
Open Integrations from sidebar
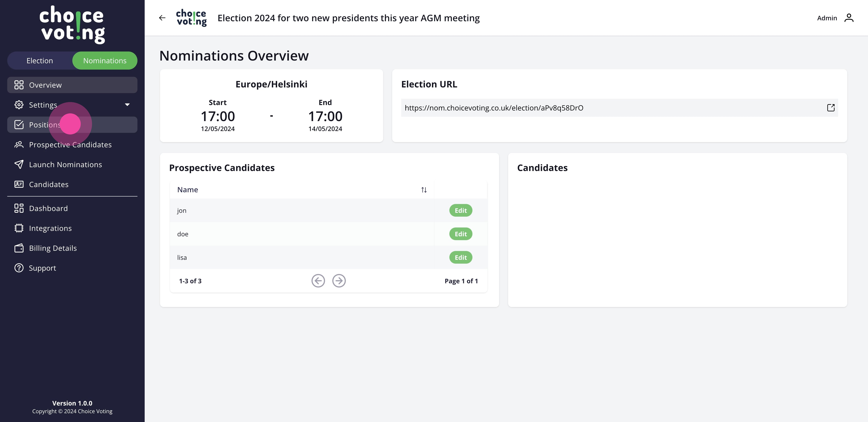pos(50,228)
